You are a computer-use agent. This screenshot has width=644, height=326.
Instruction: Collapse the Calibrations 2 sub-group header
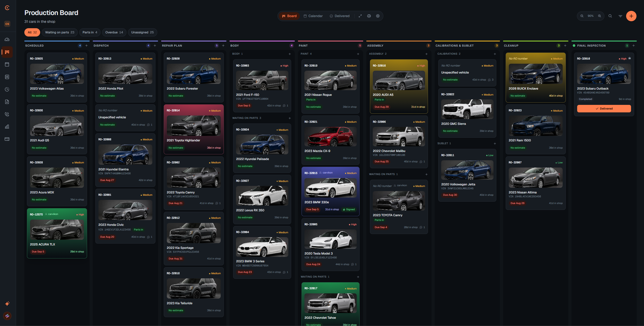[x=449, y=54]
